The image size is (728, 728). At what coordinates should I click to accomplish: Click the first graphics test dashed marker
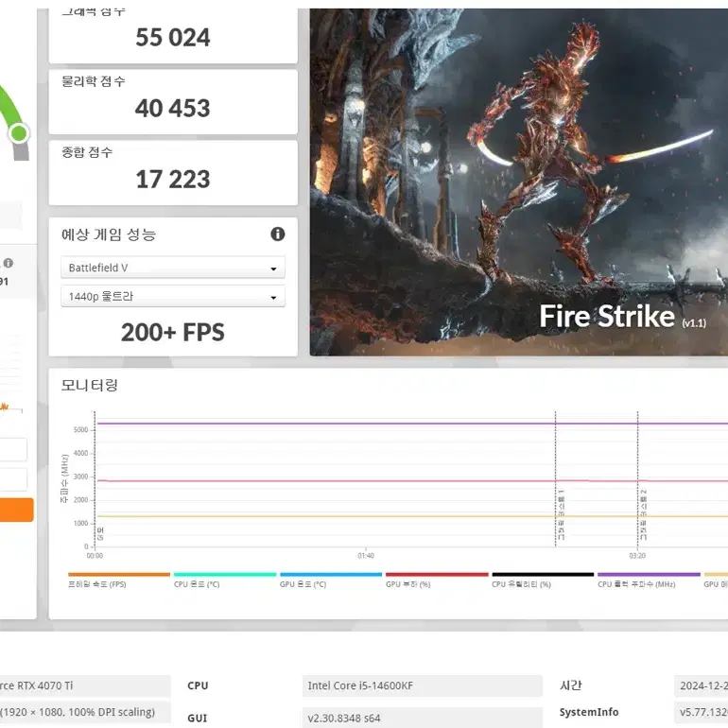tap(556, 479)
